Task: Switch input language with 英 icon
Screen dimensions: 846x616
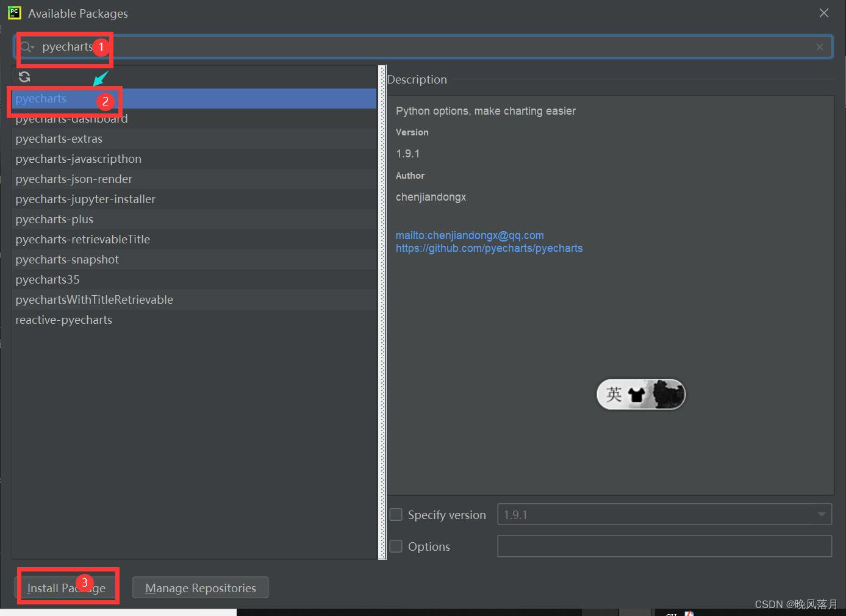Action: pos(614,395)
